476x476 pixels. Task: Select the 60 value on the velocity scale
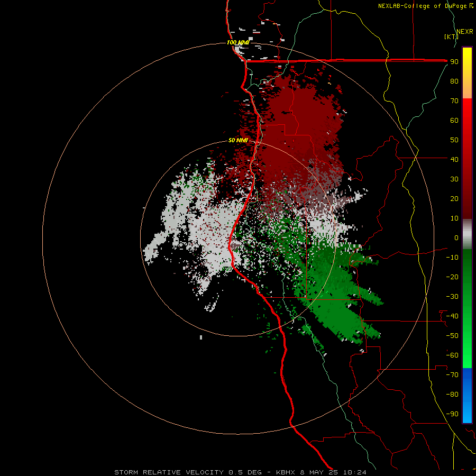pyautogui.click(x=454, y=120)
